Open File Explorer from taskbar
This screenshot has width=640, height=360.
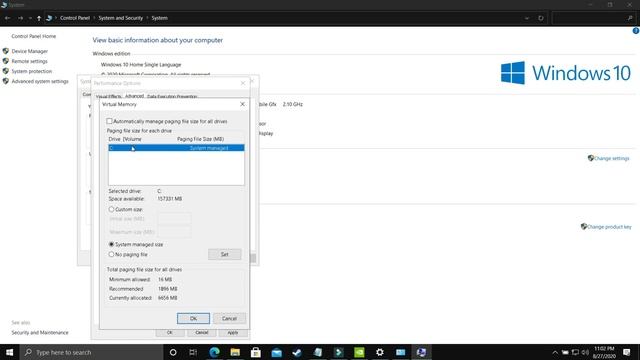click(x=235, y=352)
